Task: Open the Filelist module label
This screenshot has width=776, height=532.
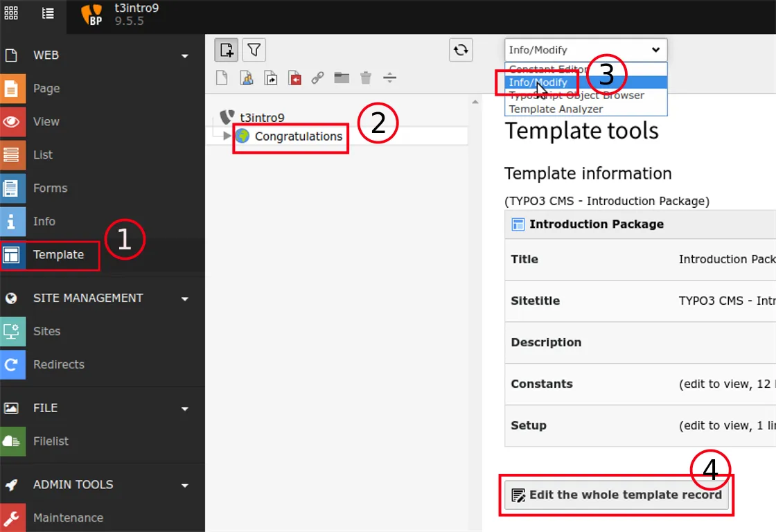Action: pos(51,441)
